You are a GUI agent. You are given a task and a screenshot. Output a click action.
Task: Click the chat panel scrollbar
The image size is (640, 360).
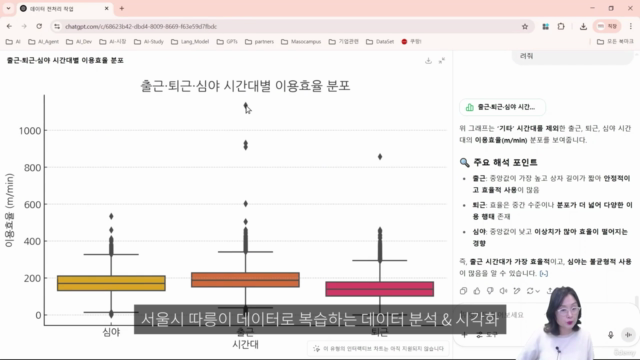637,302
